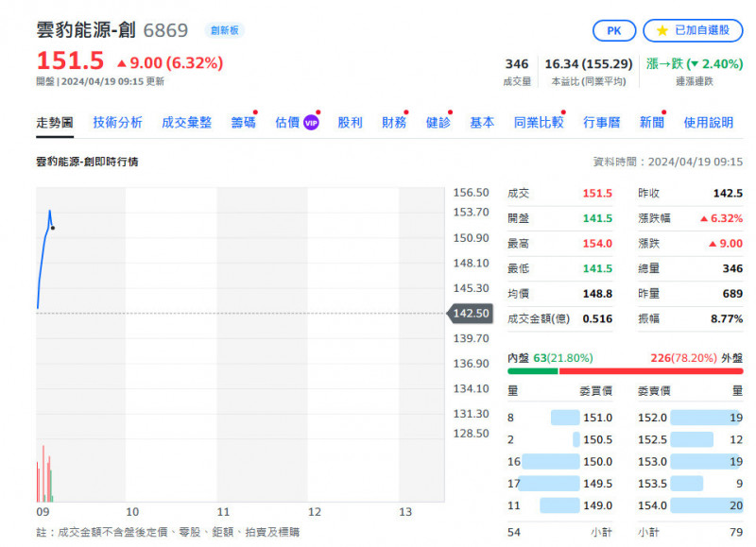756x547 pixels.
Task: Click the 本益比 value 16.34 (155.29)
Action: point(588,63)
